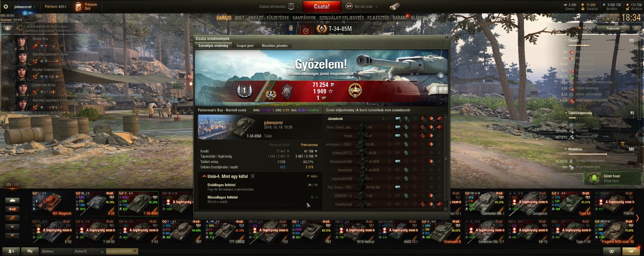This screenshot has height=256, width=644.
Task: Open the Részletes jelentés tab
Action: (x=275, y=46)
